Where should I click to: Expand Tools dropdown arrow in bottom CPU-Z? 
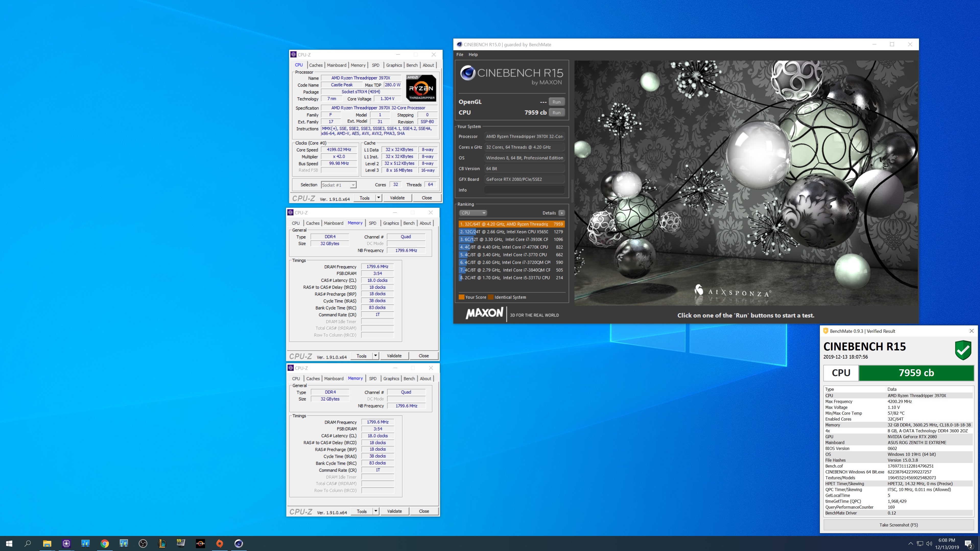click(x=376, y=511)
